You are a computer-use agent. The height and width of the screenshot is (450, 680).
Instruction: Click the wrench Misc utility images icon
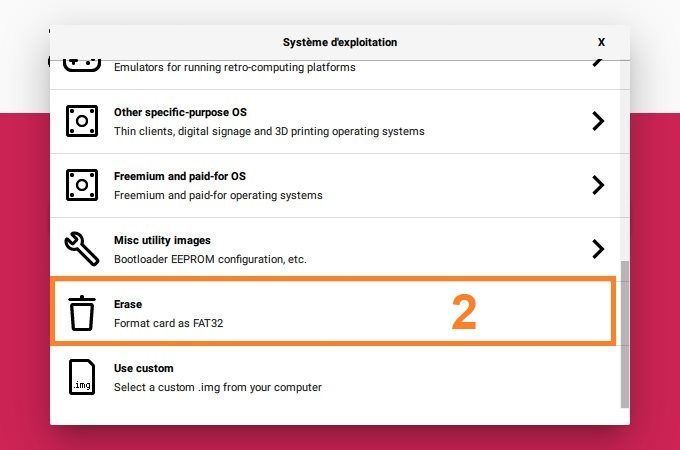click(x=82, y=249)
